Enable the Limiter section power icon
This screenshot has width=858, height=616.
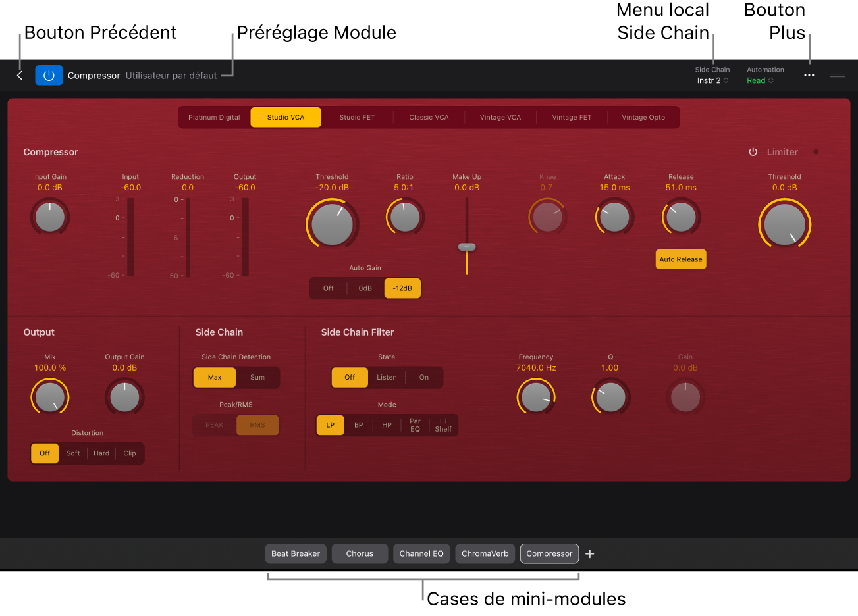pos(753,151)
